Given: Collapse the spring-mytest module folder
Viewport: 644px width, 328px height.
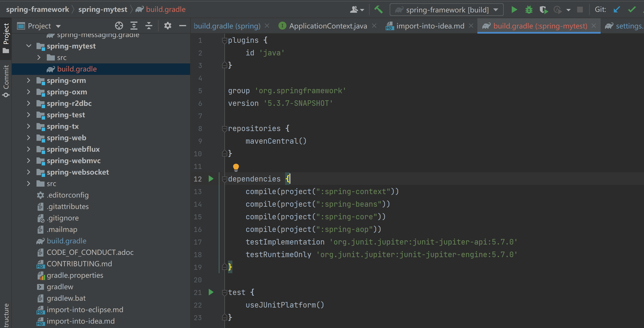Looking at the screenshot, I should click(x=29, y=46).
